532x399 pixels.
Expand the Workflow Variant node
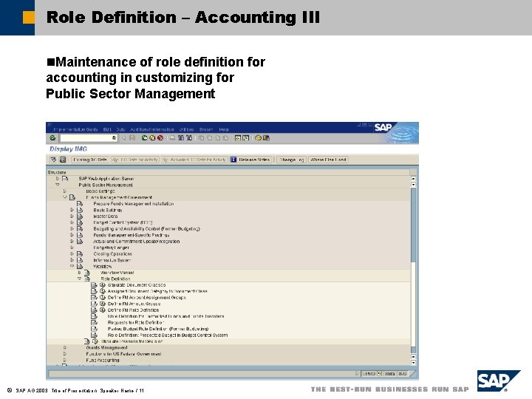(x=79, y=273)
